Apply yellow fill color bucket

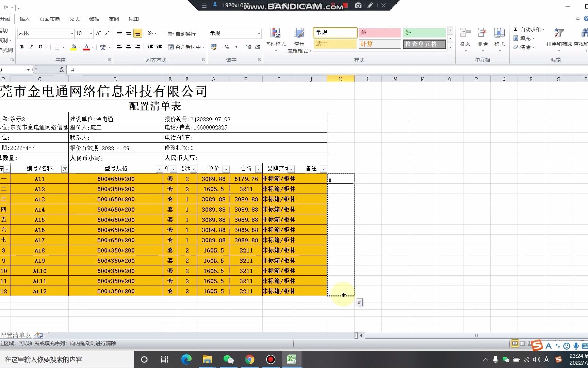pyautogui.click(x=73, y=47)
